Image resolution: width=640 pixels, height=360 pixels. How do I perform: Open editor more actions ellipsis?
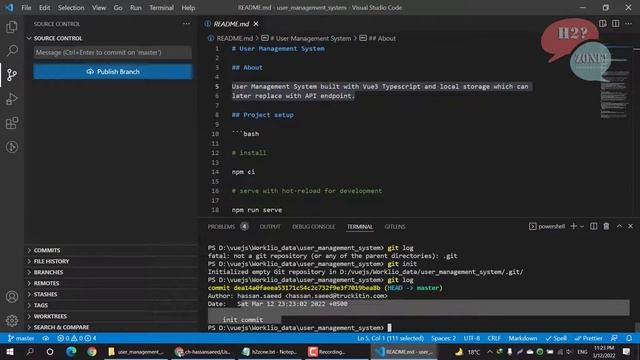[x=629, y=24]
